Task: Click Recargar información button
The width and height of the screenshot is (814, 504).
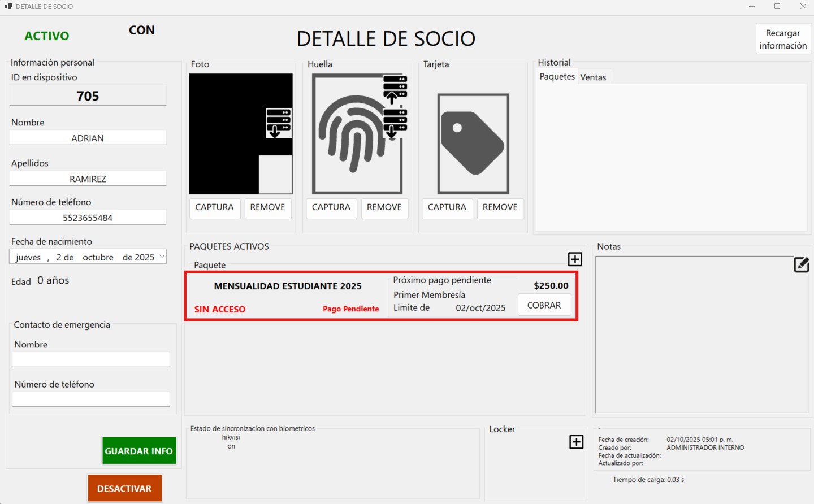Action: pyautogui.click(x=783, y=39)
